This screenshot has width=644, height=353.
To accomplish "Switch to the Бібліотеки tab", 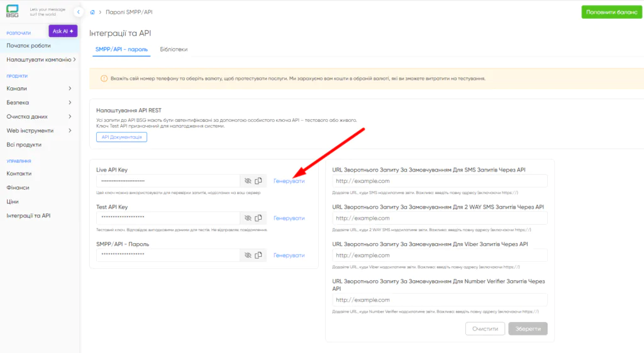I will (174, 49).
